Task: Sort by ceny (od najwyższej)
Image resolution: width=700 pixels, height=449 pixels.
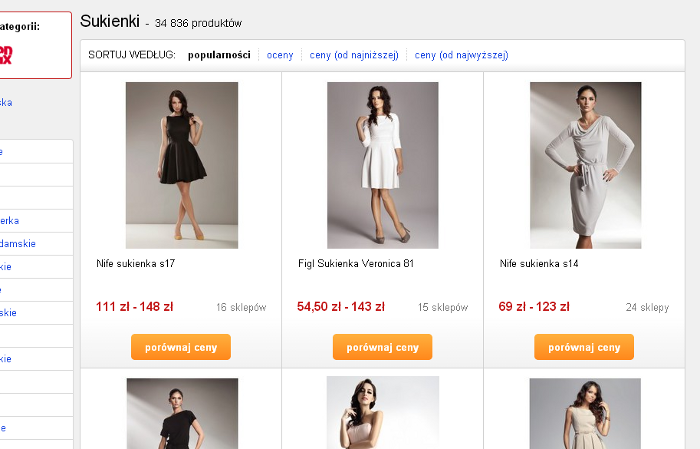Action: tap(461, 55)
